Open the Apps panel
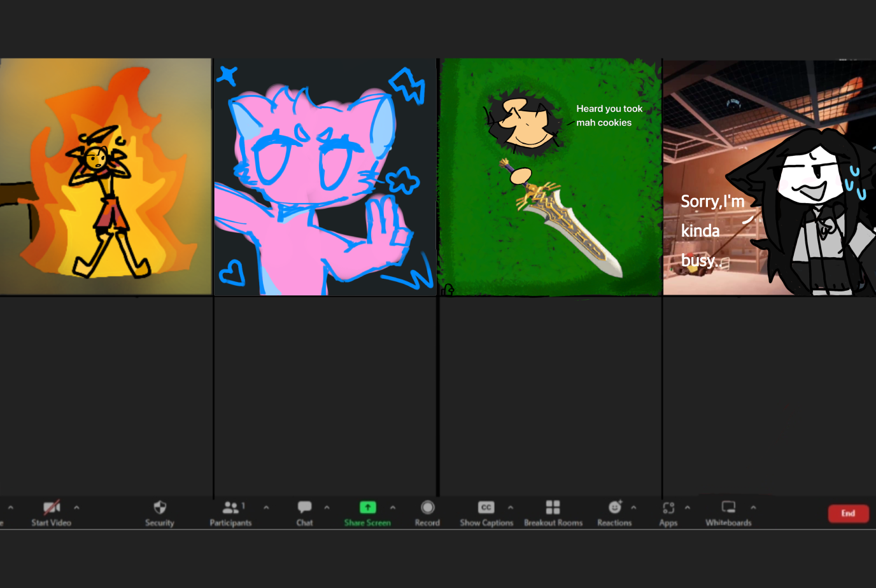Image resolution: width=876 pixels, height=588 pixels. pos(668,508)
